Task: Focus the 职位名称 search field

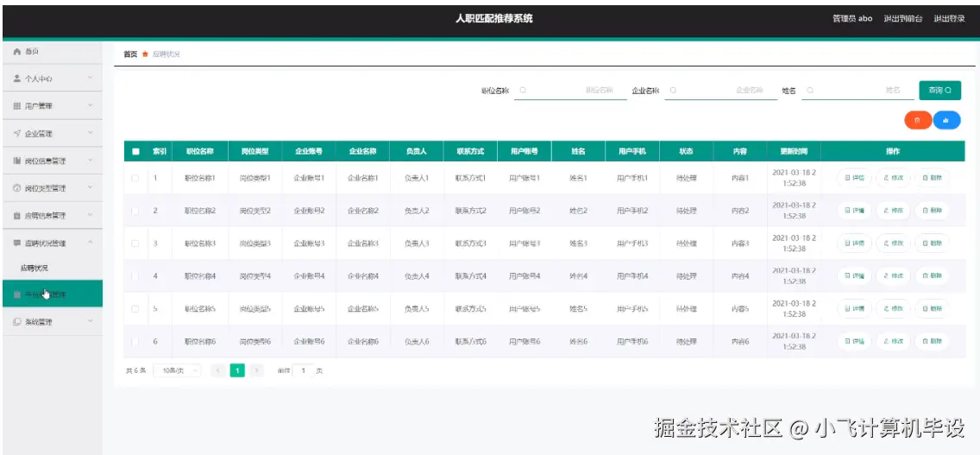Action: (570, 91)
